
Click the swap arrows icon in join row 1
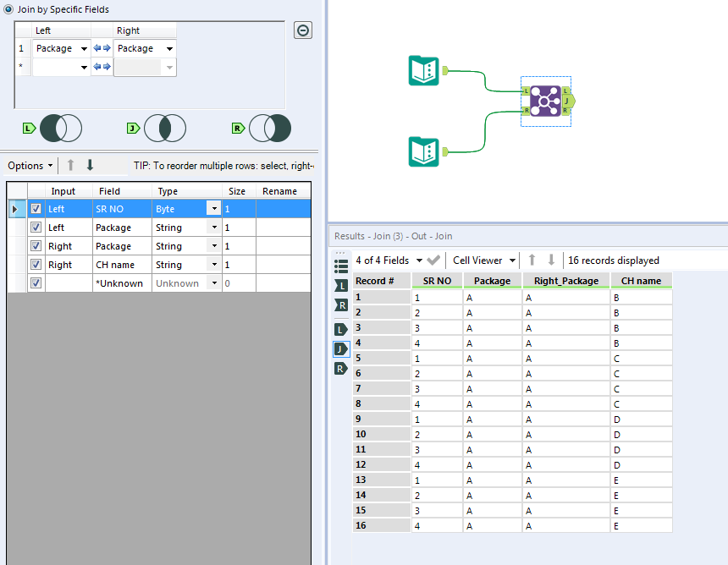coord(102,47)
